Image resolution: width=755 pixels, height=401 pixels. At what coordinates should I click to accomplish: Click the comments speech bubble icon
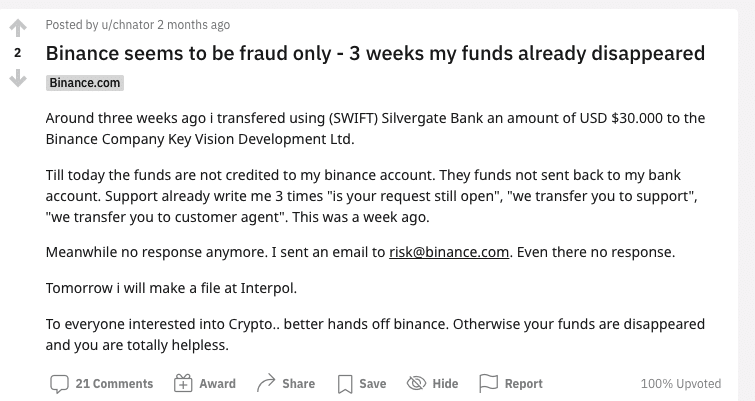point(59,383)
